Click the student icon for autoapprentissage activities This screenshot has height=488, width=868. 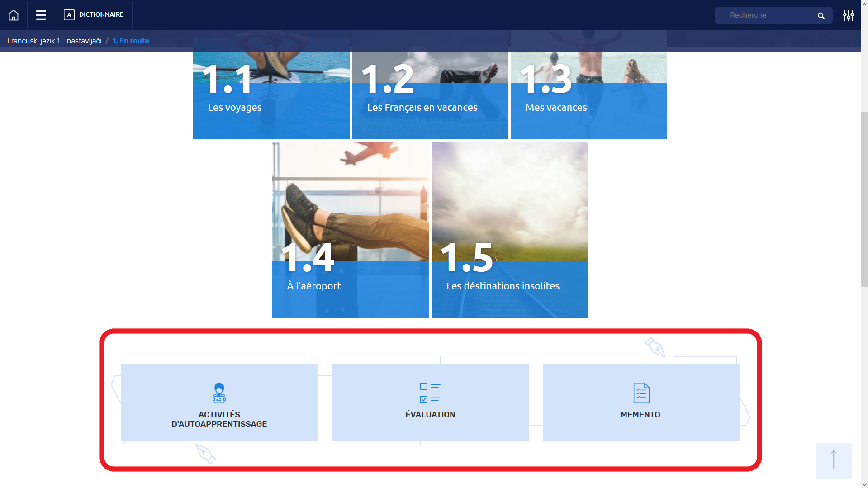tap(219, 393)
